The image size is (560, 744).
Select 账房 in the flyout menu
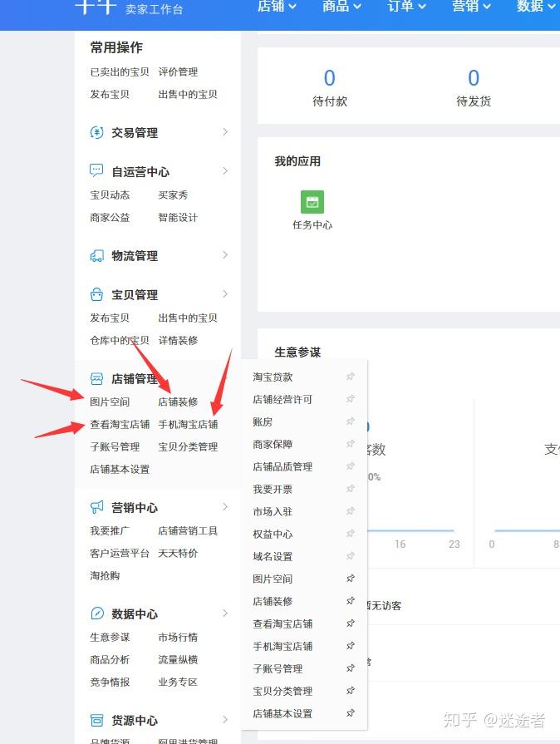click(x=263, y=421)
